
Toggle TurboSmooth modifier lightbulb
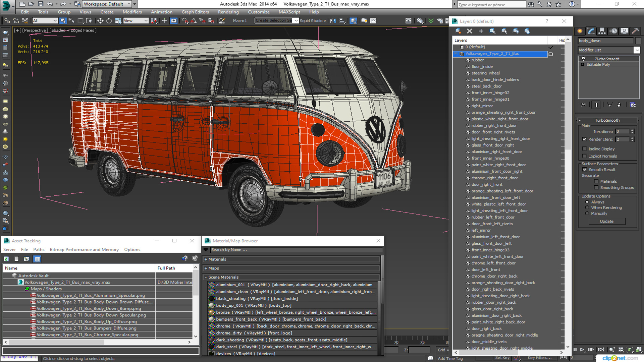point(583,59)
